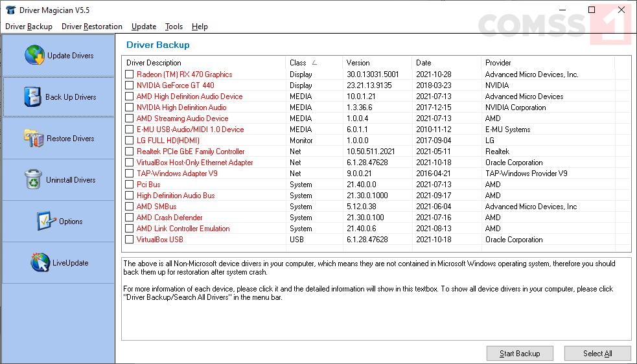Open the Update menu
The image size is (637, 364).
point(144,27)
